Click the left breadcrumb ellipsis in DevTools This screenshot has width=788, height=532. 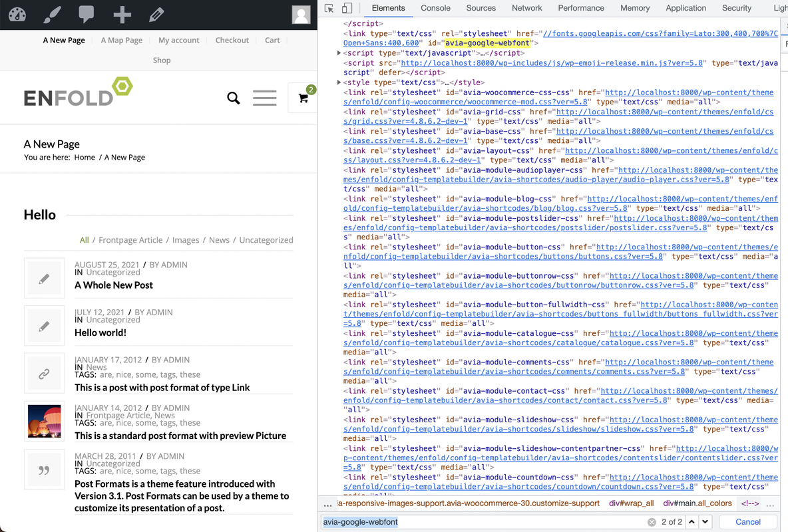[327, 504]
